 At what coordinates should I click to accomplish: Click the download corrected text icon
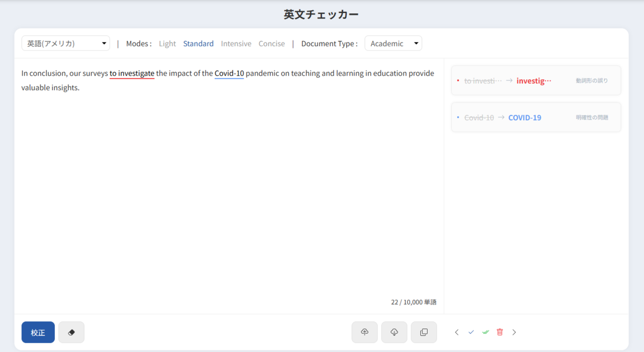(x=394, y=332)
